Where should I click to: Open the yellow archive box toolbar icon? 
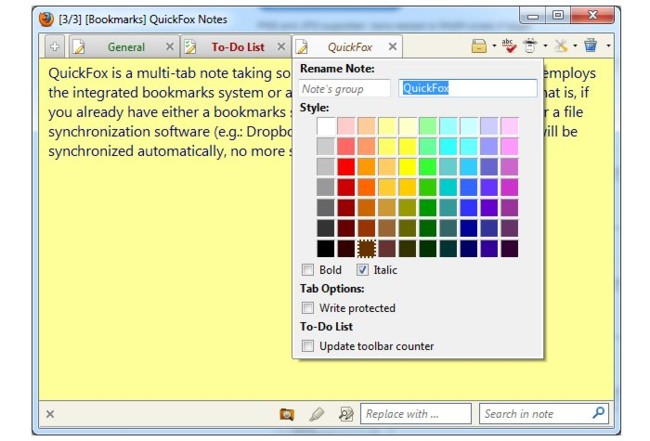tap(479, 46)
